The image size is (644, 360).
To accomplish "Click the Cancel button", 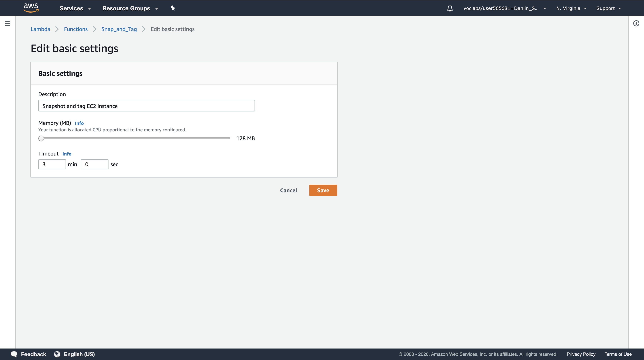I will (288, 190).
